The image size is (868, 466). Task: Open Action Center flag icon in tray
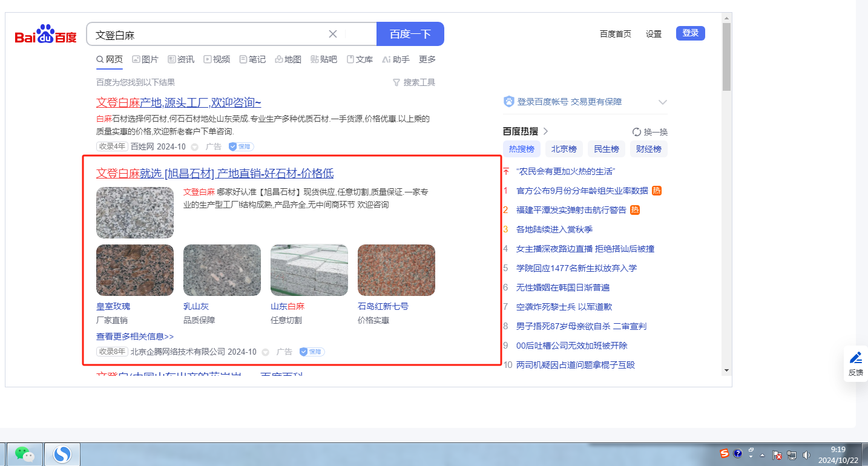pos(777,455)
